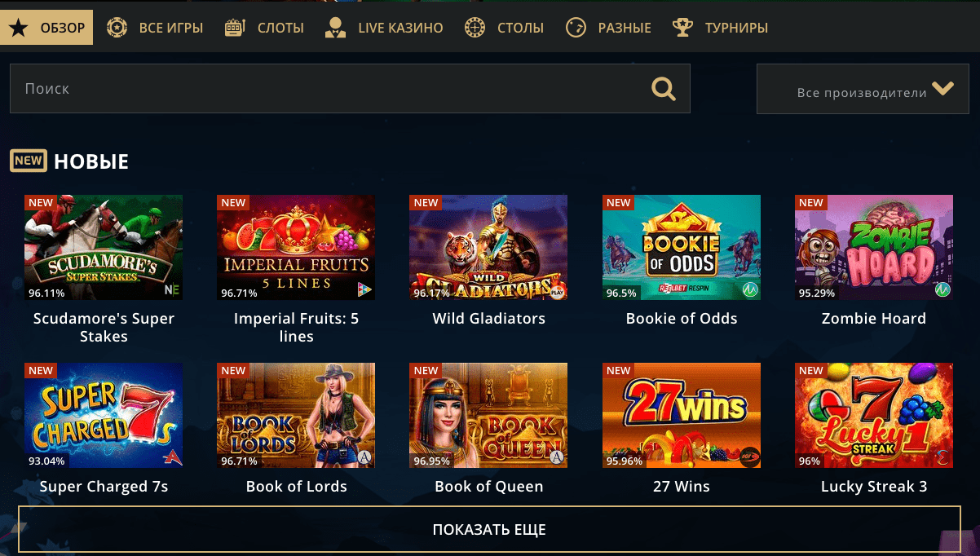The height and width of the screenshot is (556, 980).
Task: Click the dial icon for Разные
Action: click(576, 28)
